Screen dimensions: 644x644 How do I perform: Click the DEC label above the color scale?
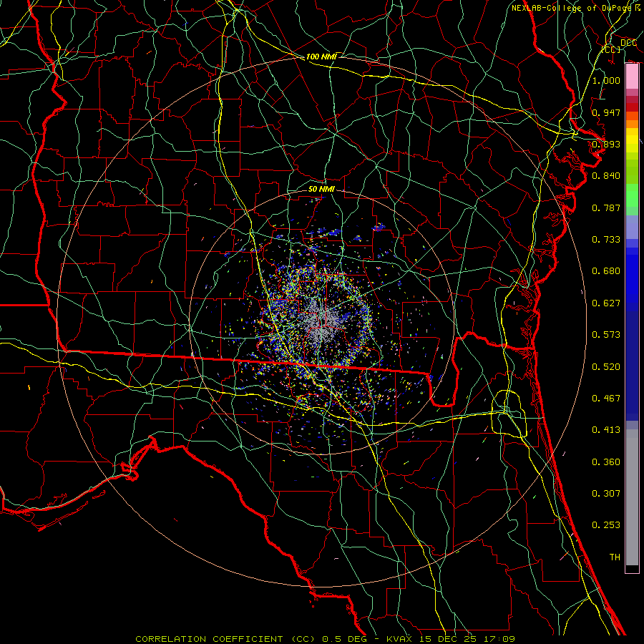[628, 42]
